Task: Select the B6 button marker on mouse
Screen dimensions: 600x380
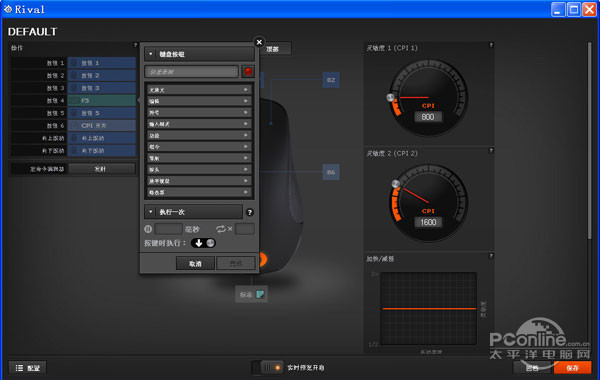Action: 331,172
